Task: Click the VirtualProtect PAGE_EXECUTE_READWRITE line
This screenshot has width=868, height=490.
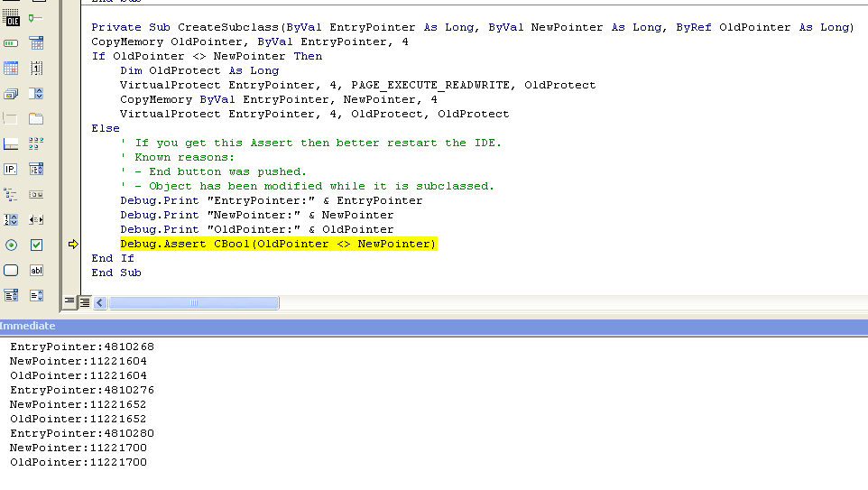Action: point(357,85)
